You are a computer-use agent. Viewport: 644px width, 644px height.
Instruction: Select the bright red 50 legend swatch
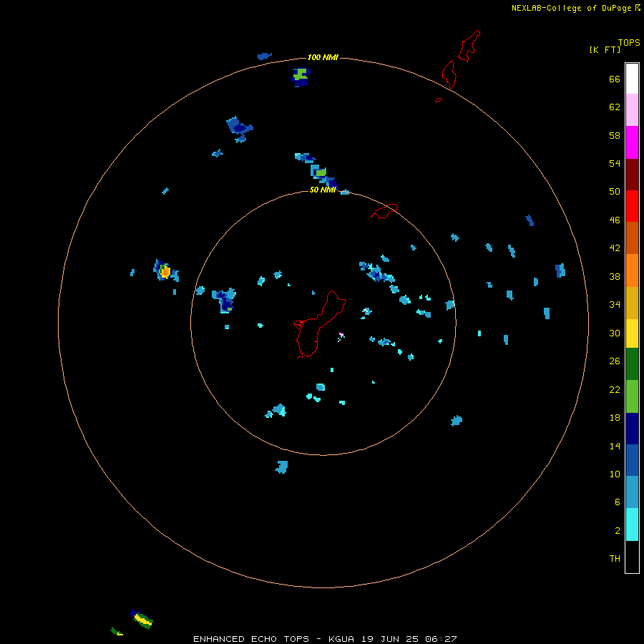click(x=632, y=206)
